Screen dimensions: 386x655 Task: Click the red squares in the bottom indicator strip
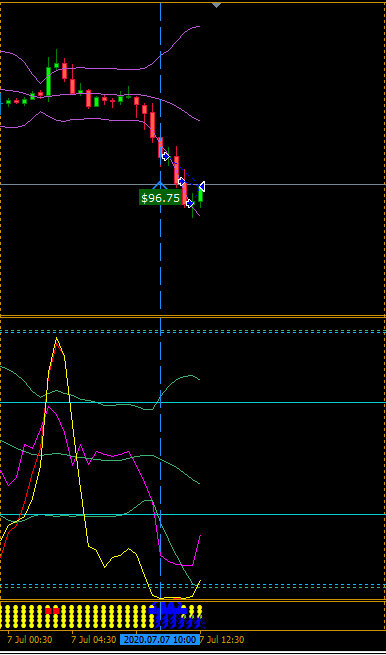(x=52, y=611)
